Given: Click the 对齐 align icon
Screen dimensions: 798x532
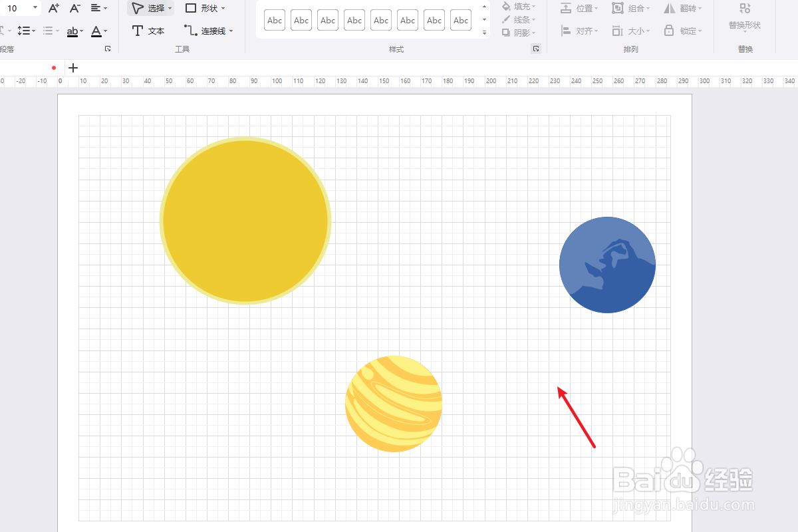Looking at the screenshot, I should [x=566, y=31].
